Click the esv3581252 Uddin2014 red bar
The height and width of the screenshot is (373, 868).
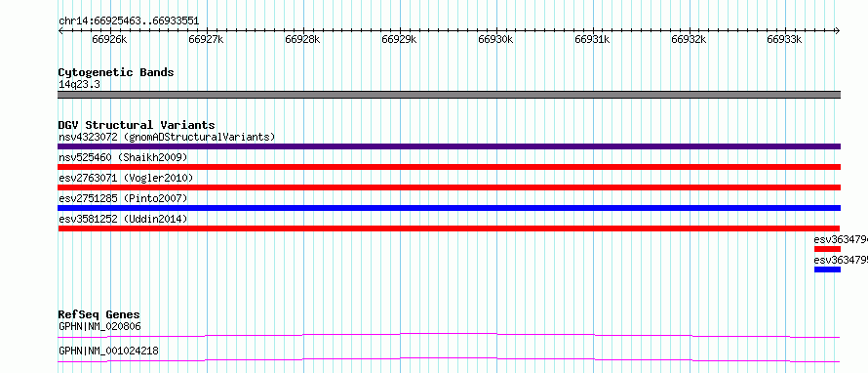tap(449, 228)
